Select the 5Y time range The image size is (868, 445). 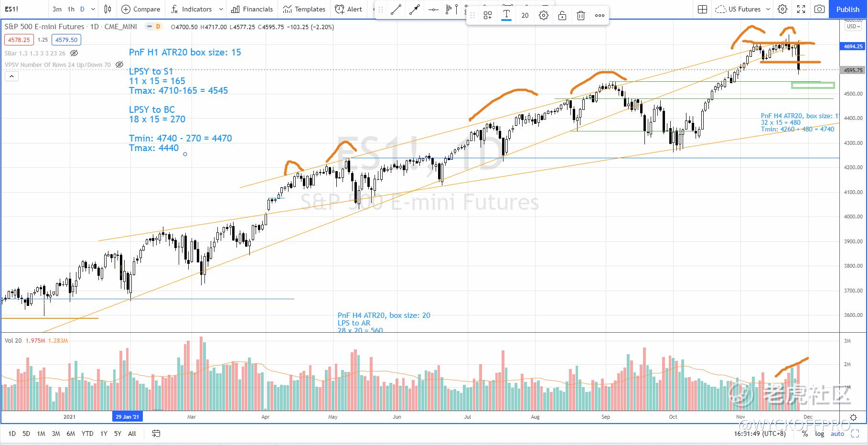pos(118,434)
